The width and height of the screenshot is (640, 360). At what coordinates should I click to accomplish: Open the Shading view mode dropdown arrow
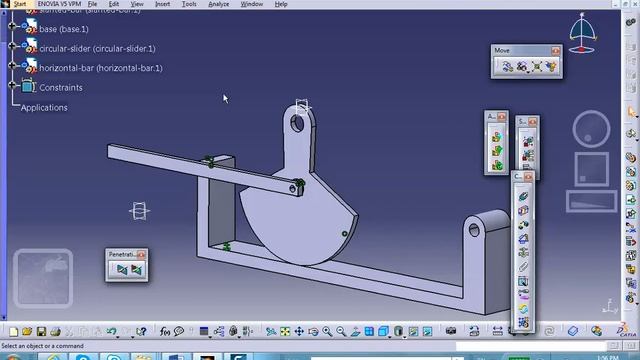click(x=404, y=337)
